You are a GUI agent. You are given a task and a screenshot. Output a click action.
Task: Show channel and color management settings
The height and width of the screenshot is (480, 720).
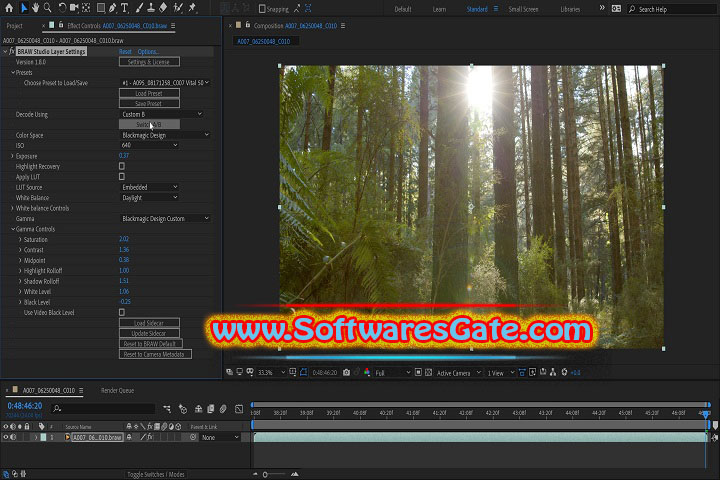(367, 373)
